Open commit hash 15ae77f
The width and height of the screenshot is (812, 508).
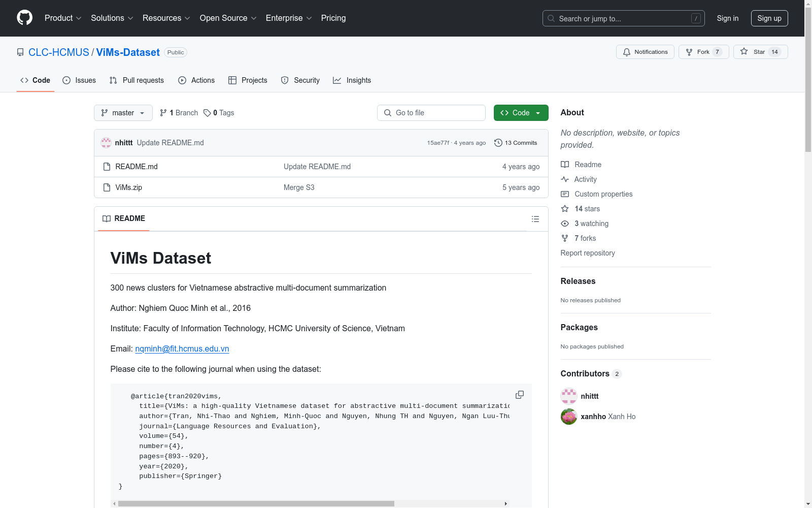[438, 143]
